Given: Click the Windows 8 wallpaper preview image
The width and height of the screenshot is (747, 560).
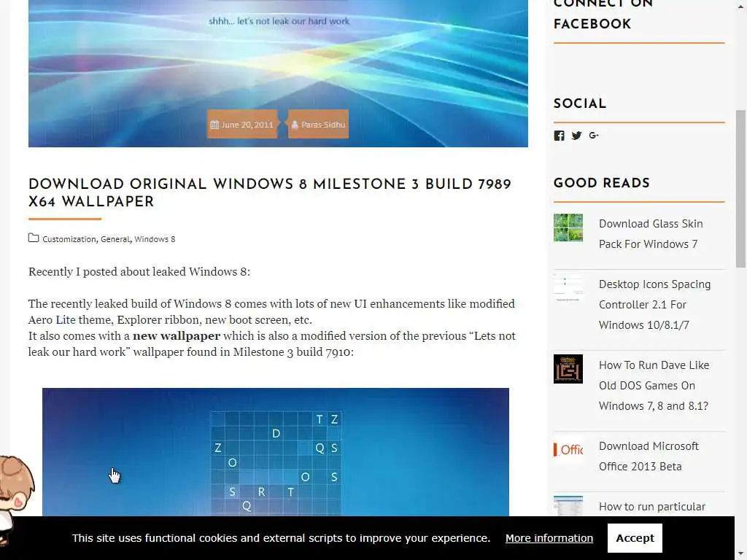Looking at the screenshot, I should pyautogui.click(x=275, y=452).
